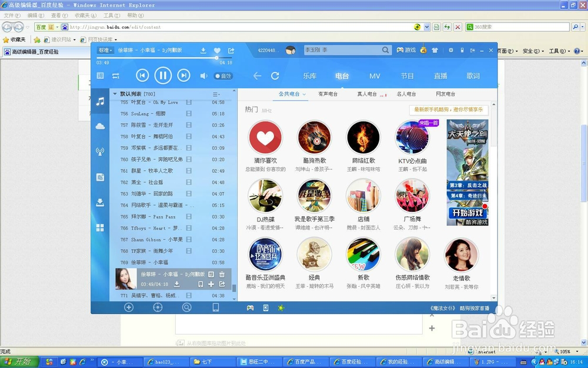Open the download manager sidebar icon
Image resolution: width=588 pixels, height=368 pixels.
tap(100, 203)
